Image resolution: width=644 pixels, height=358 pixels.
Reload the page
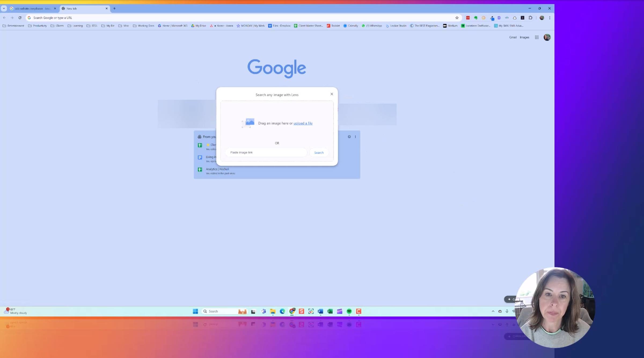coord(20,18)
